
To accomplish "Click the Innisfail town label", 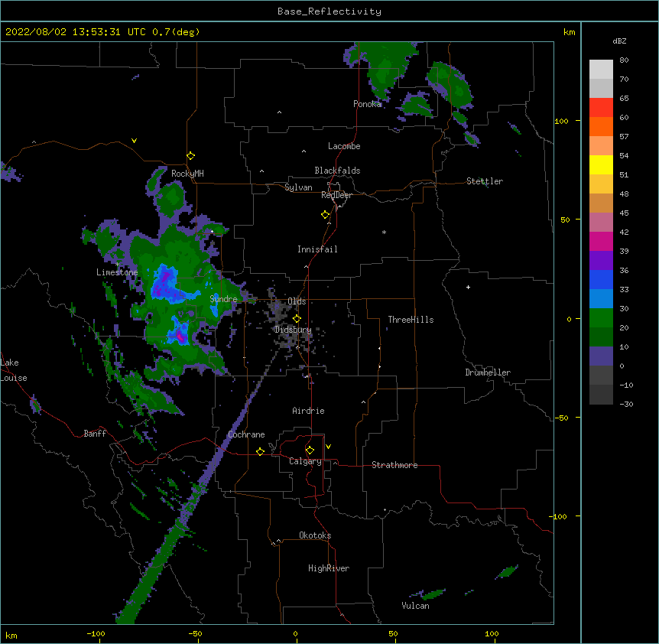I will tap(317, 249).
